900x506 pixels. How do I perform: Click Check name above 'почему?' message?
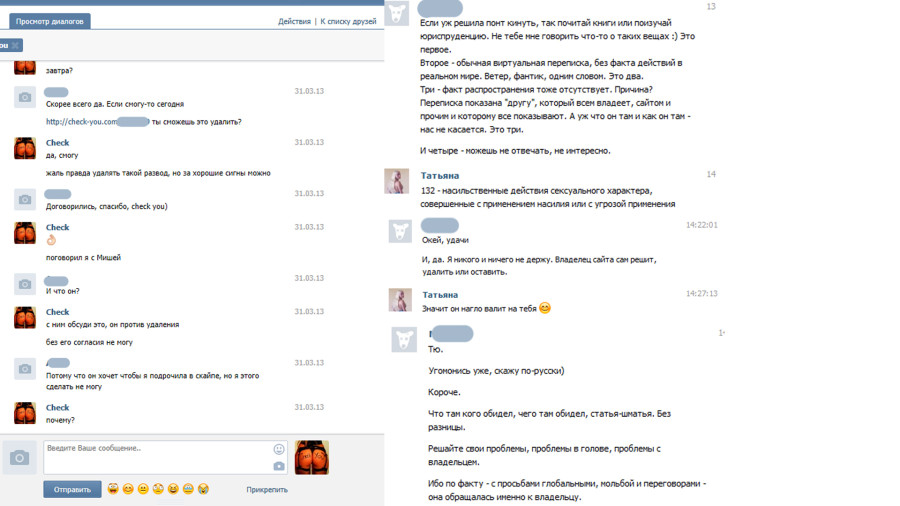[x=57, y=407]
